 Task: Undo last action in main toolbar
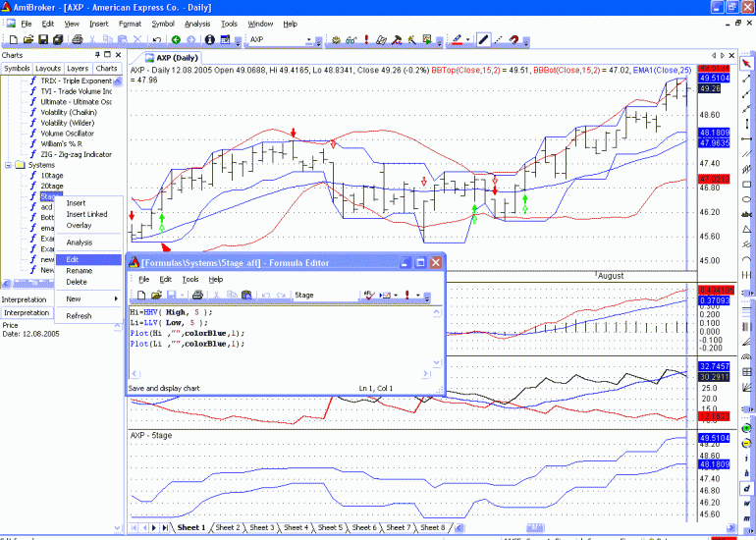157,39
